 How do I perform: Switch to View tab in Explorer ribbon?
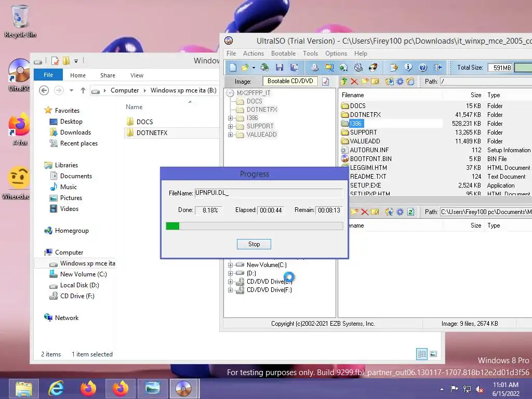(x=137, y=75)
